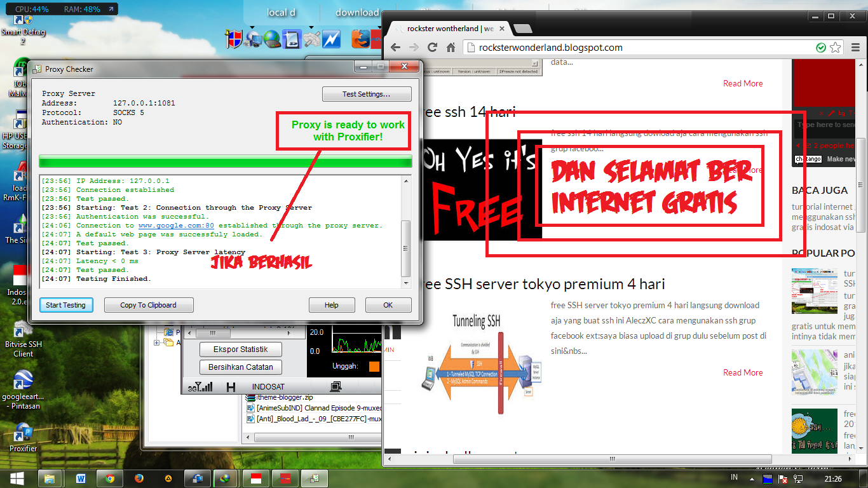Click the green check extension icon in address bar
Image resolution: width=868 pixels, height=488 pixels.
click(821, 48)
